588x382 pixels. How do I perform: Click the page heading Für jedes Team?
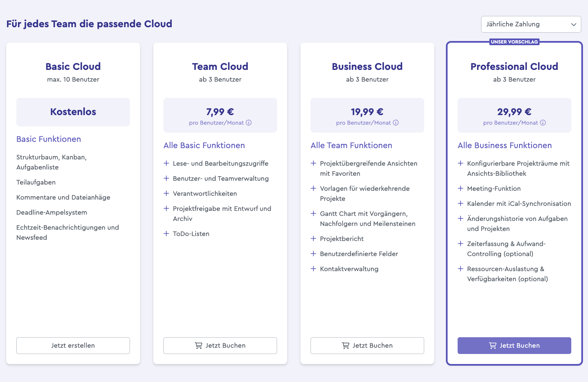pyautogui.click(x=89, y=24)
